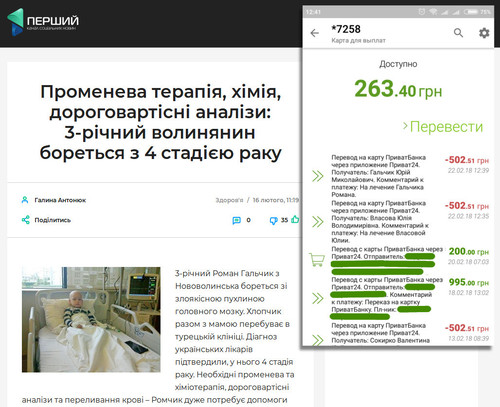Click the like count 35
The width and height of the screenshot is (500, 407).
click(x=284, y=220)
